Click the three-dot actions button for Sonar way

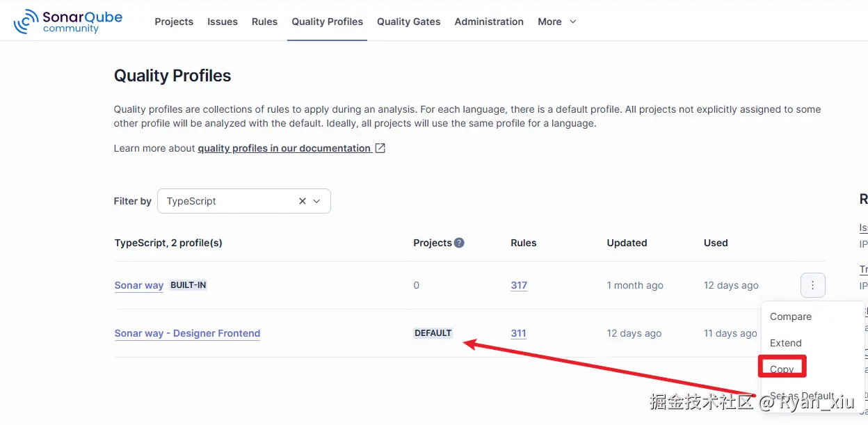click(812, 285)
